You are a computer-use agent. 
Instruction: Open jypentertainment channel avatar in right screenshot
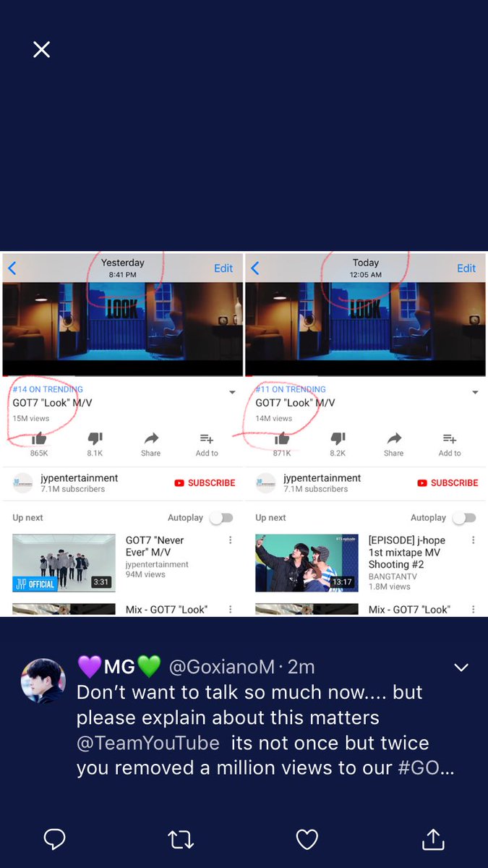(266, 483)
